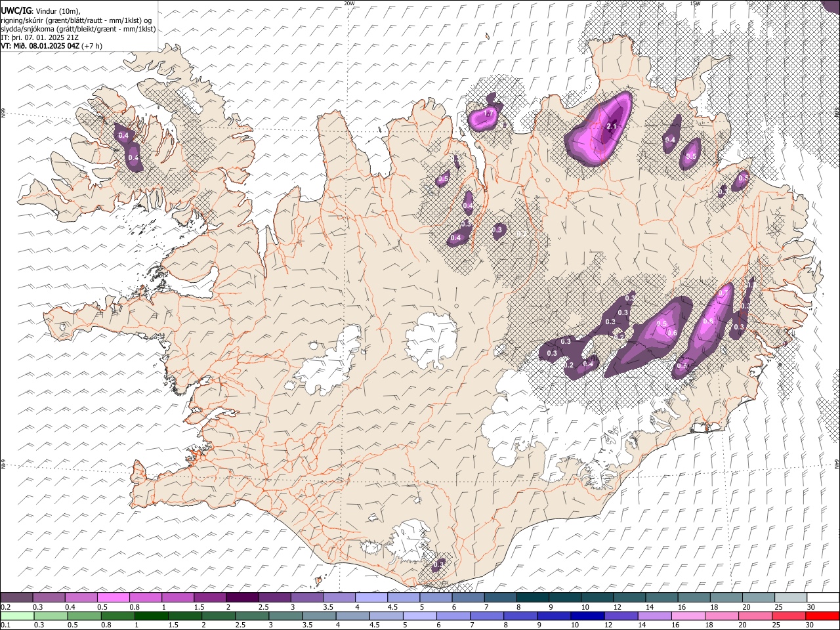Click the VT valid time line 04Z
Screen dimensions: 840x630
click(x=51, y=46)
